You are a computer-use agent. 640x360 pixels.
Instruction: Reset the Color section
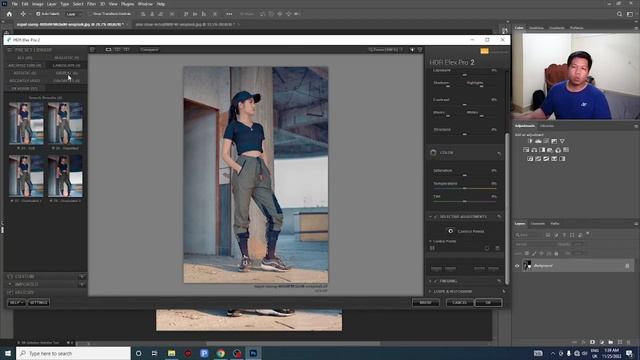[499, 153]
